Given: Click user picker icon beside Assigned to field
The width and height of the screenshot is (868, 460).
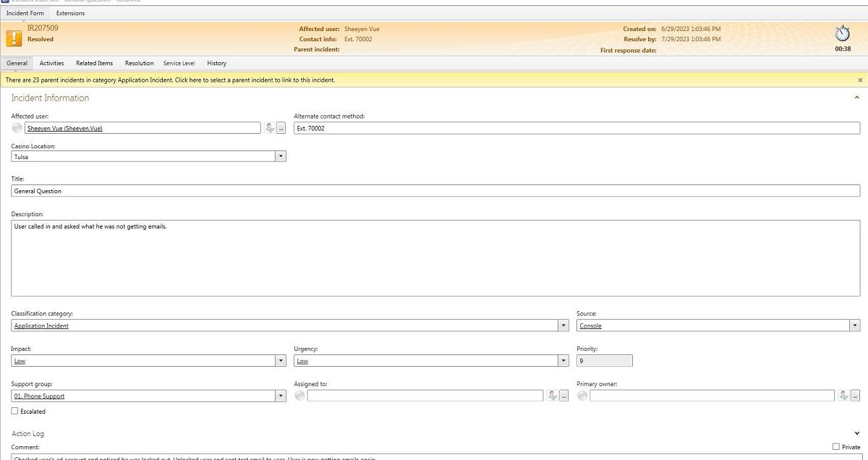Looking at the screenshot, I should 553,396.
